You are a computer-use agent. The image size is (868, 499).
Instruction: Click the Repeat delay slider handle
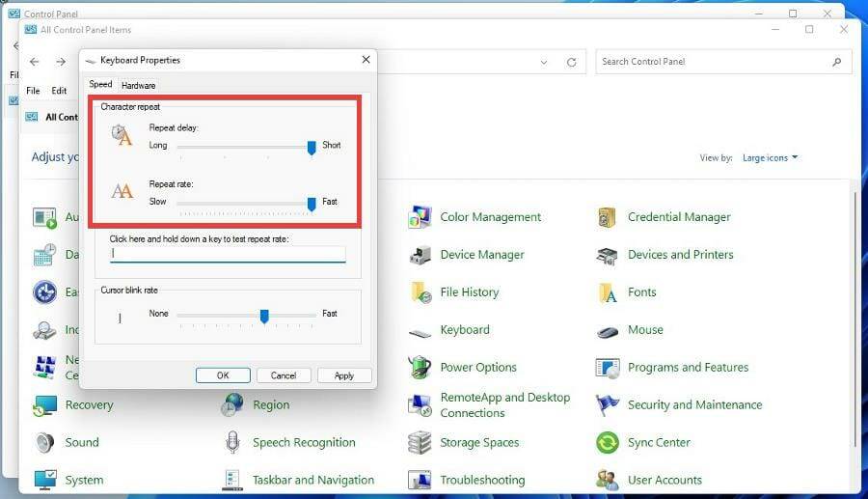point(312,148)
